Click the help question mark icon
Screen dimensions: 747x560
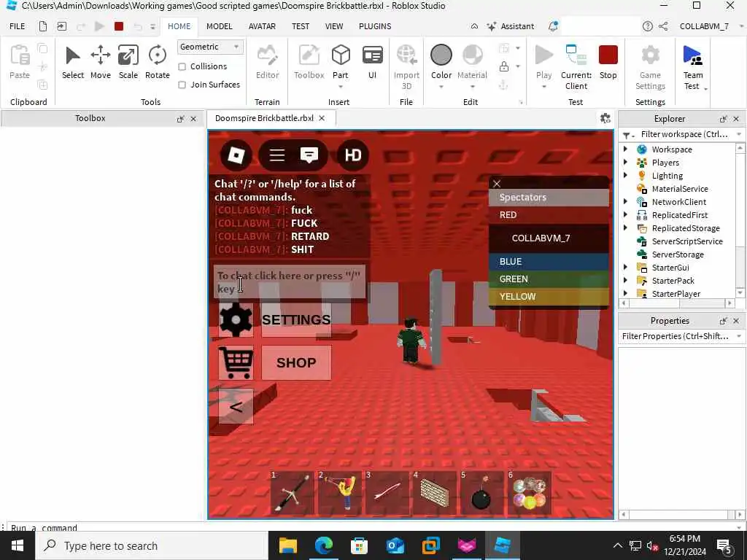(x=648, y=26)
